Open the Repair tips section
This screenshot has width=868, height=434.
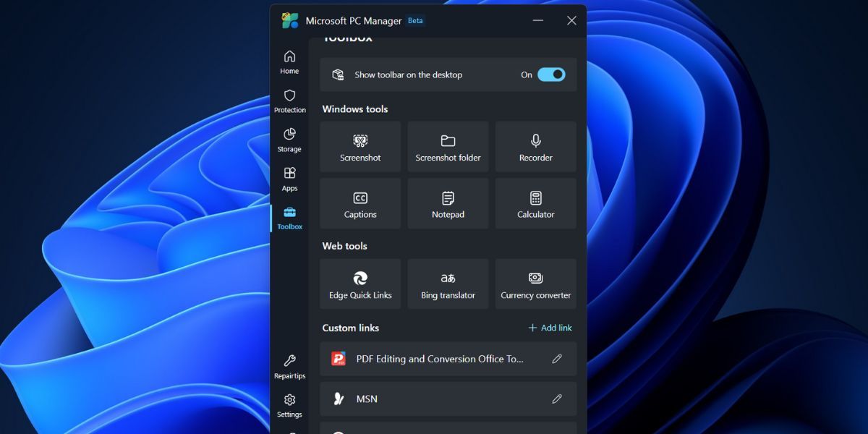point(289,367)
